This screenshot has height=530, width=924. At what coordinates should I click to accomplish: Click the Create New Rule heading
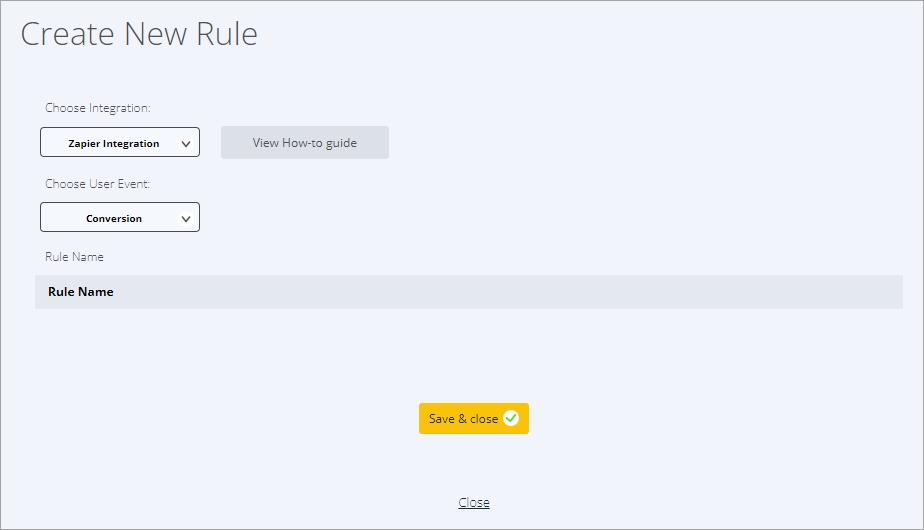coord(139,34)
